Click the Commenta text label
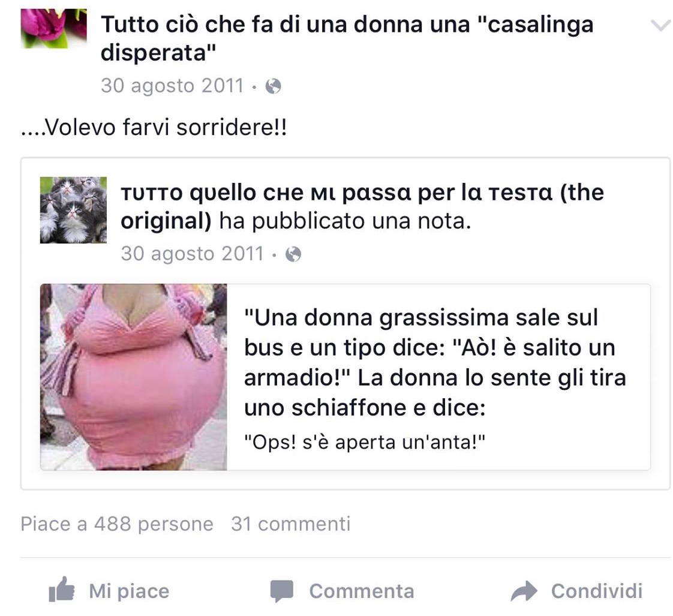The height and width of the screenshot is (616, 673). pos(362,591)
